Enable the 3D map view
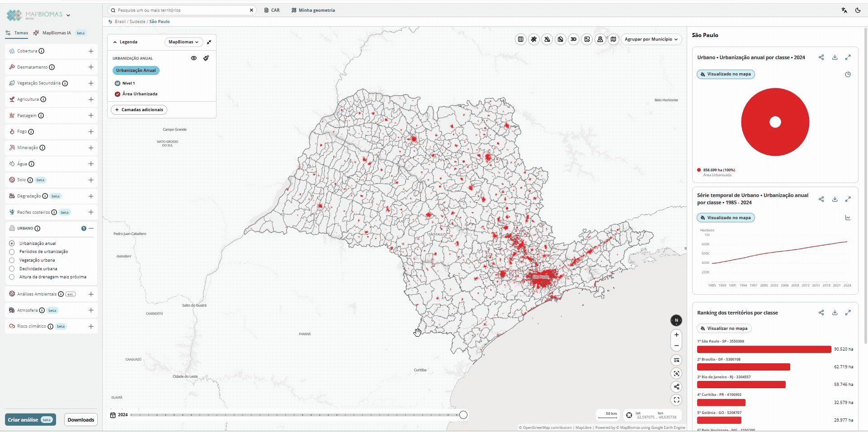This screenshot has height=432, width=868. point(574,39)
